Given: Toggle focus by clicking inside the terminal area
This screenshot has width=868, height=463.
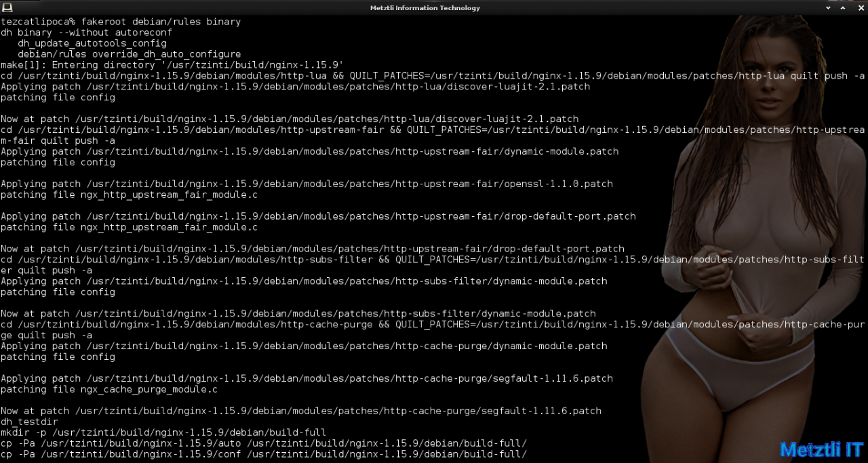Looking at the screenshot, I should pos(305,237).
